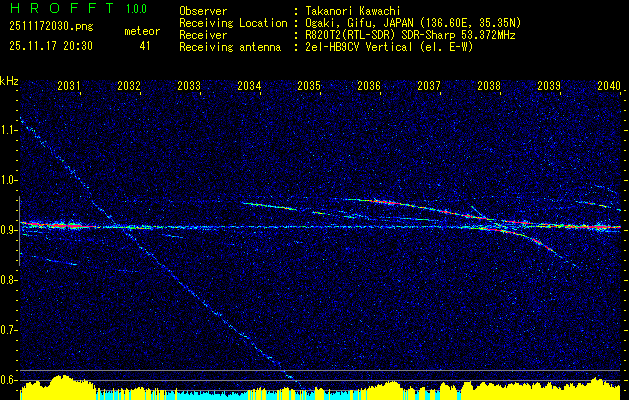The height and width of the screenshot is (400, 629).
Task: Click the Receiver label
Action: pyautogui.click(x=203, y=35)
